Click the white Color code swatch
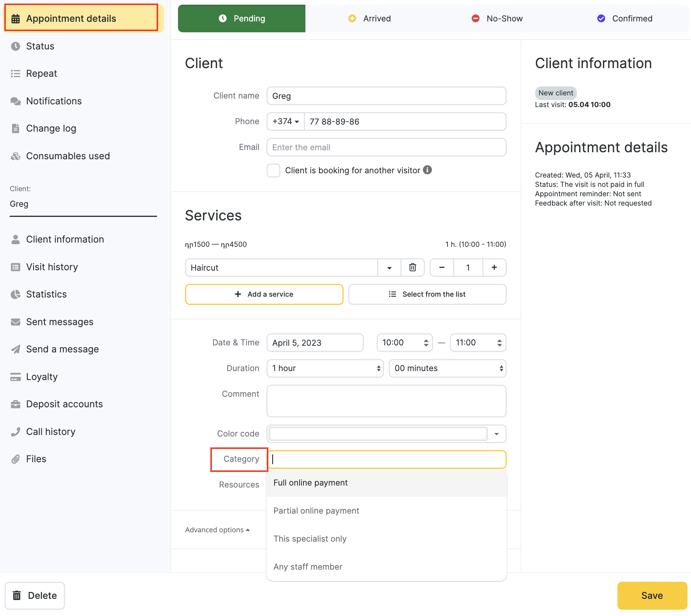 coord(378,434)
